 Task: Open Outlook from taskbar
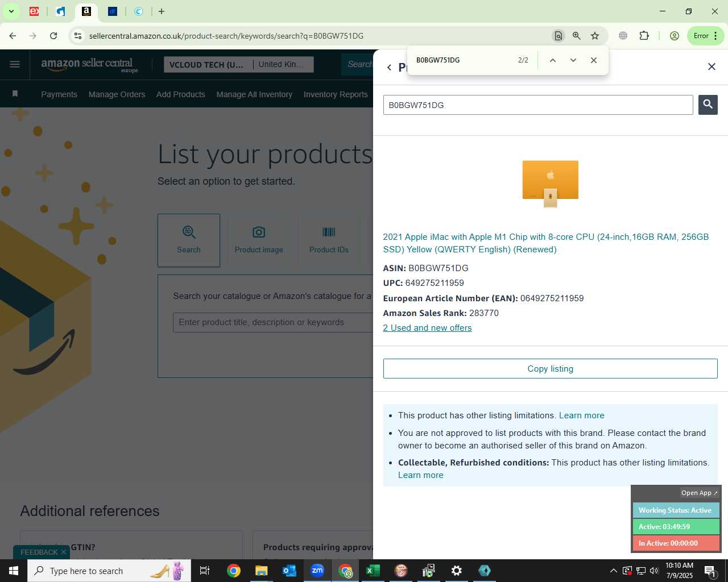(289, 571)
